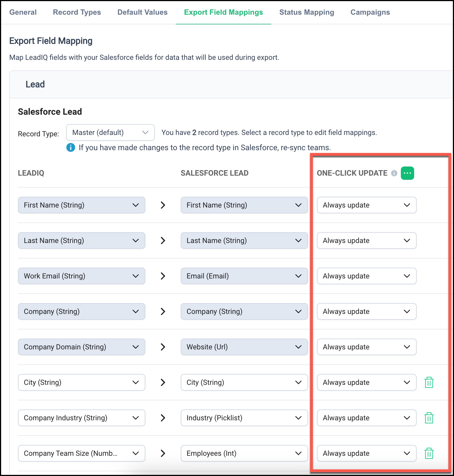Go to the Campaigns tab
Screen dimensions: 454x476
(x=370, y=12)
